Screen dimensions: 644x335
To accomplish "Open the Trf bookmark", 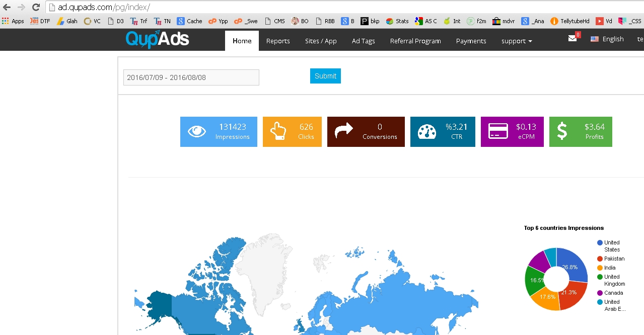I will [x=138, y=21].
